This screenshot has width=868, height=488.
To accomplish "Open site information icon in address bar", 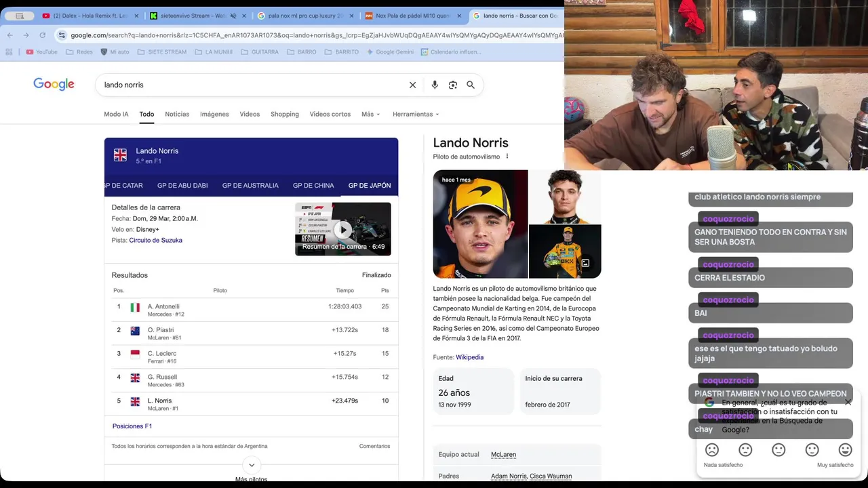I will 62,35.
